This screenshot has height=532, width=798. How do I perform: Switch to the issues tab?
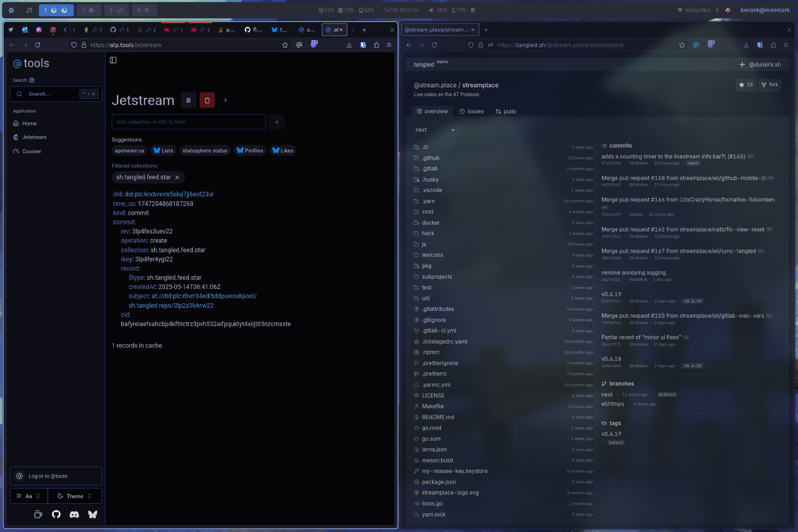coord(471,111)
